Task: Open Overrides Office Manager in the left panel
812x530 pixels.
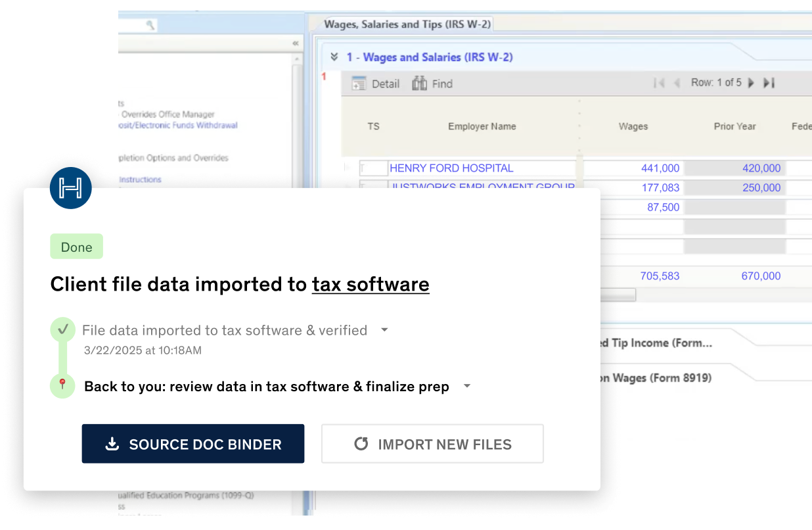Action: [168, 114]
